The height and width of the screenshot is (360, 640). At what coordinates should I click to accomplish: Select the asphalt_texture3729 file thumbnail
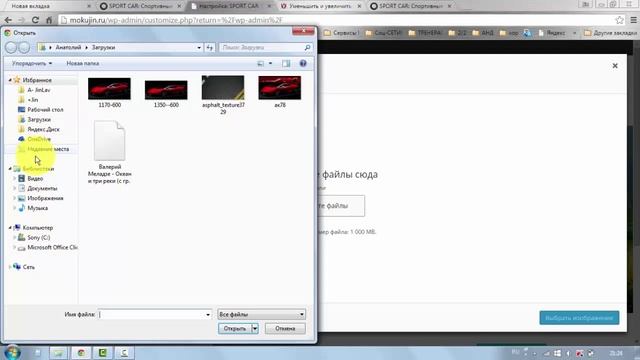point(223,87)
